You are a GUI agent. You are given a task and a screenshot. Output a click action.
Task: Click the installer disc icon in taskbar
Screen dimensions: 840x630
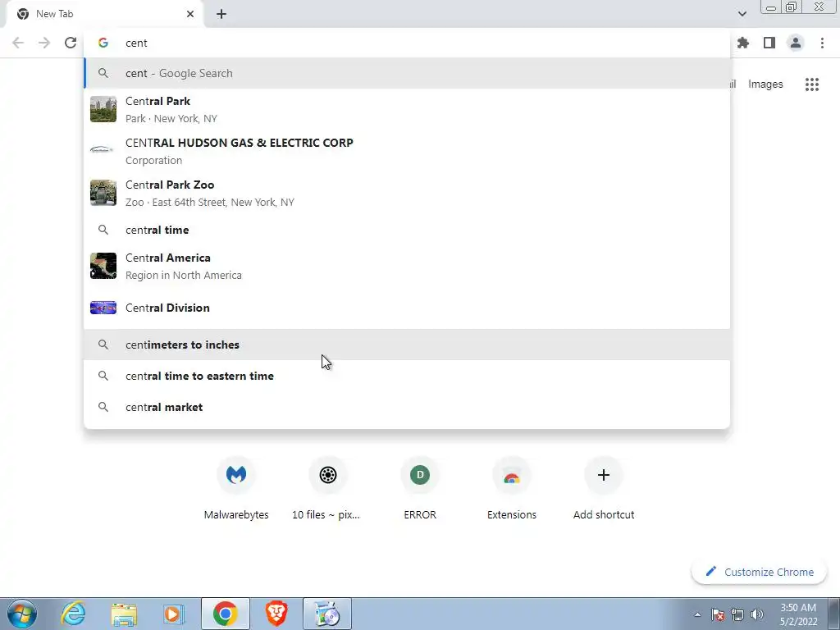point(327,614)
